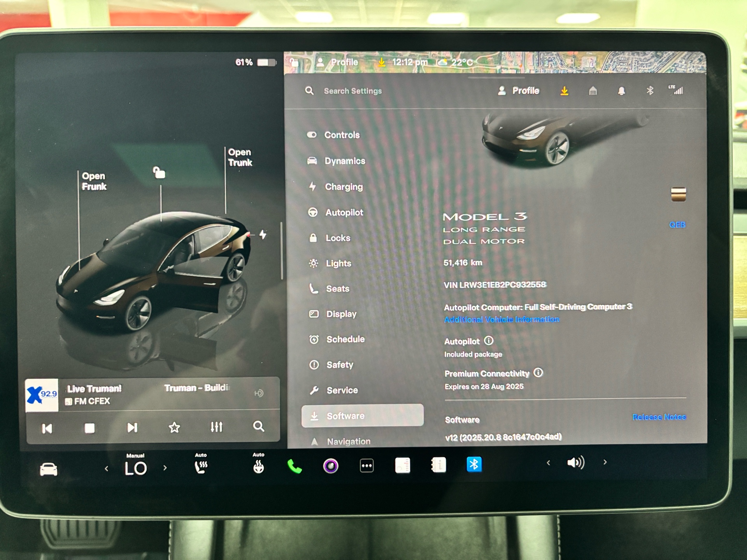Tap the speaker volume icon
Viewport: 747px width, 560px height.
pos(576,462)
